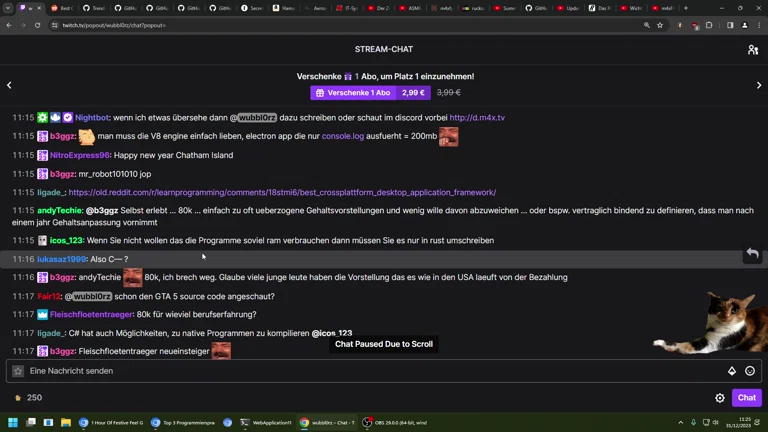Click the @icos_123 mention in ligade_'s message
768x432 pixels.
pyautogui.click(x=332, y=333)
